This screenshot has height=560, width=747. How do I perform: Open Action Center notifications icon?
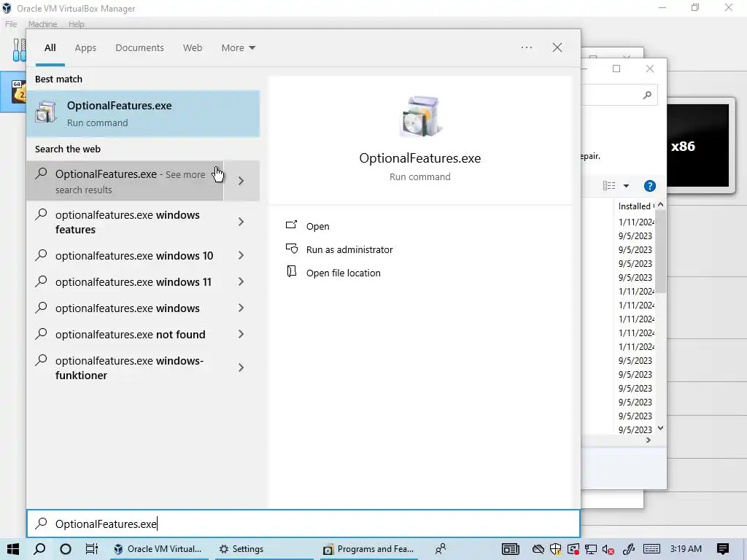point(723,549)
